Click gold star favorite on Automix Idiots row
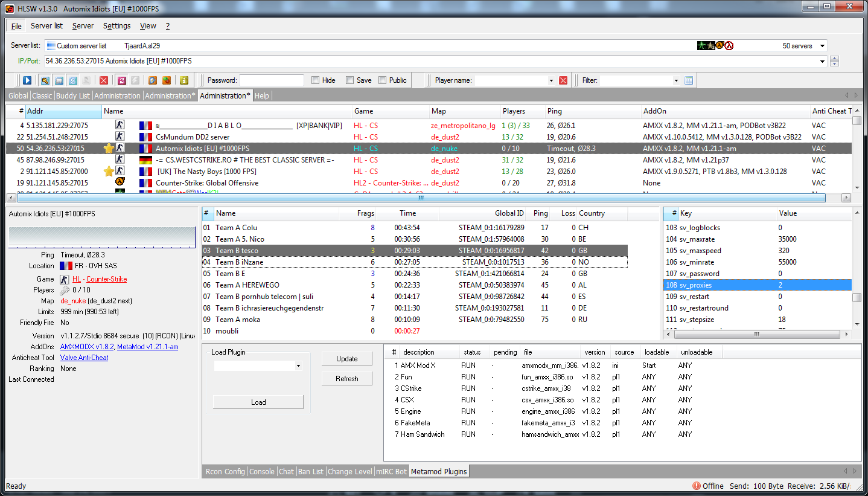 [x=109, y=149]
